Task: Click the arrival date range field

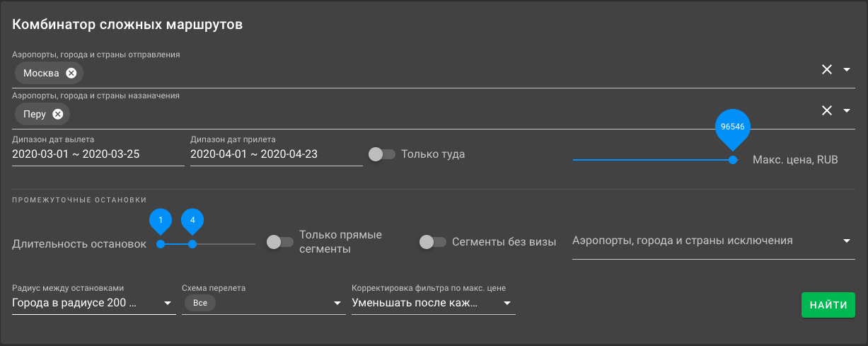Action: pyautogui.click(x=276, y=154)
